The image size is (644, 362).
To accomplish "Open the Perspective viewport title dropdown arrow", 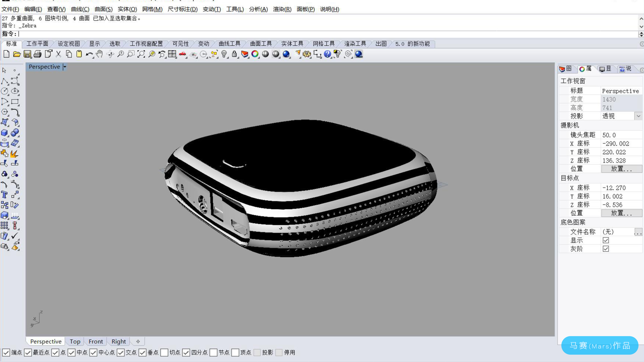I will click(x=65, y=67).
